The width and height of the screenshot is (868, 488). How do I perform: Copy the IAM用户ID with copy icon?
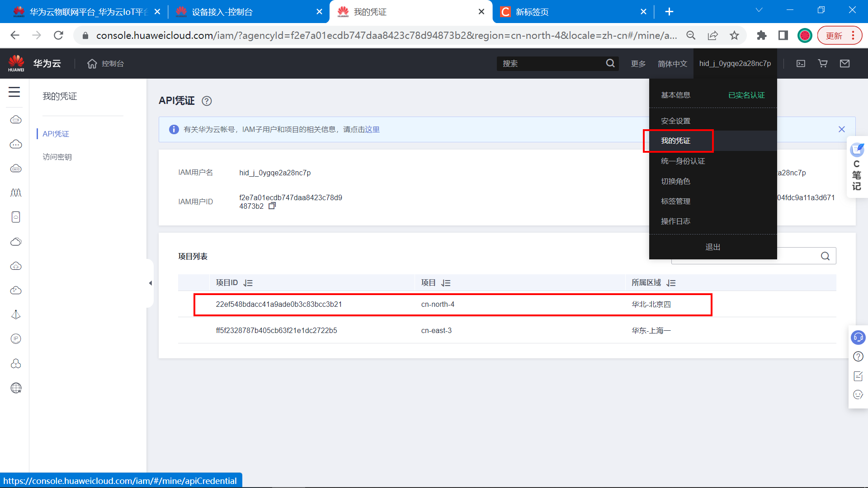coord(272,206)
